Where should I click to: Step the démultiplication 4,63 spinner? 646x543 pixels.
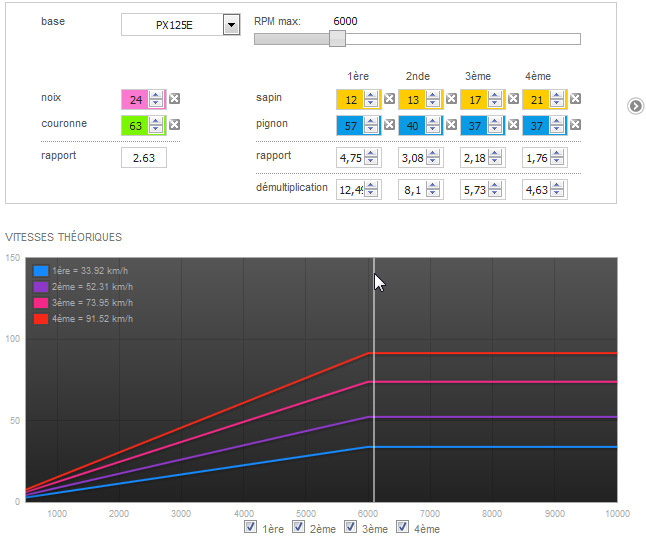point(557,190)
